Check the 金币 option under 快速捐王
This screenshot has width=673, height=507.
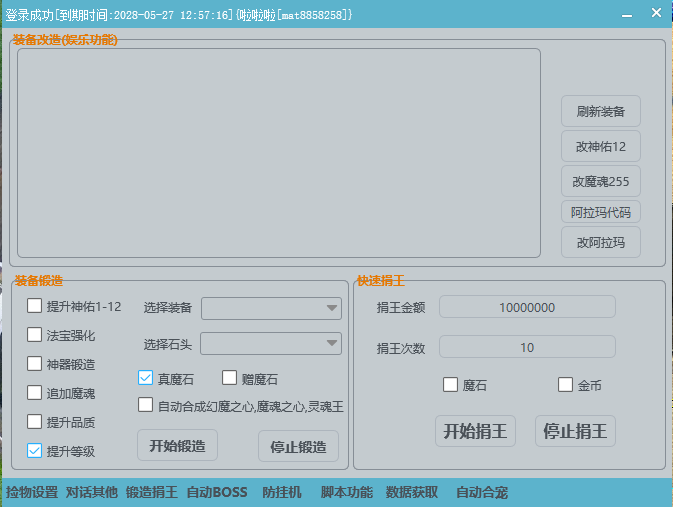pyautogui.click(x=566, y=384)
